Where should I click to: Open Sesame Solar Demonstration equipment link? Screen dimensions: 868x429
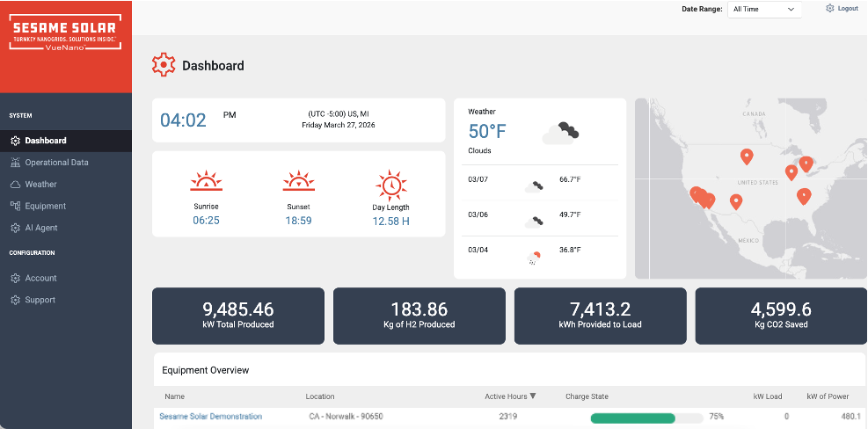(x=210, y=416)
